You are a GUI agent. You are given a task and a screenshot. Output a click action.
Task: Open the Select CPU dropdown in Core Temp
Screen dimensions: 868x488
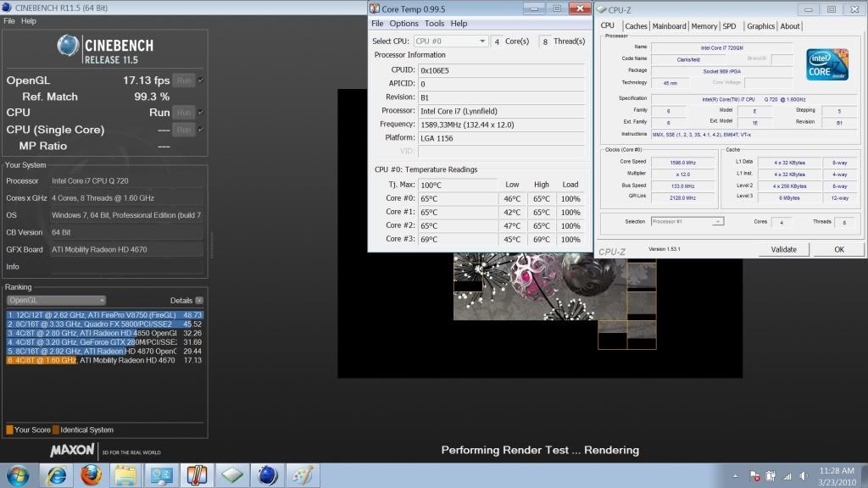tap(451, 41)
